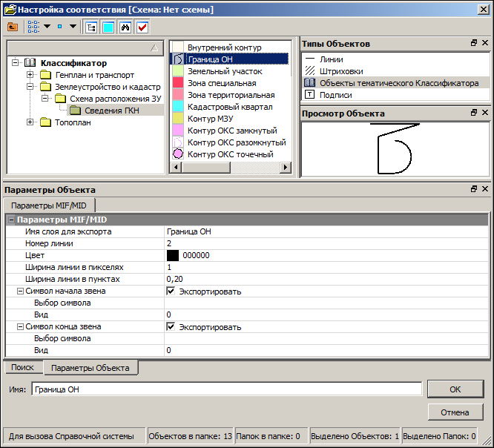Screen dimensions: 494x448
Task: Open the Параметры MIF/MID tab
Action: (49, 205)
